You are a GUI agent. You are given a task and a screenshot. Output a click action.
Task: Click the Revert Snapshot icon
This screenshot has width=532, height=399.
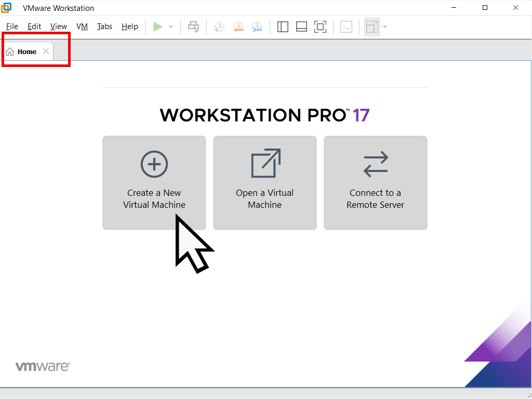(238, 26)
